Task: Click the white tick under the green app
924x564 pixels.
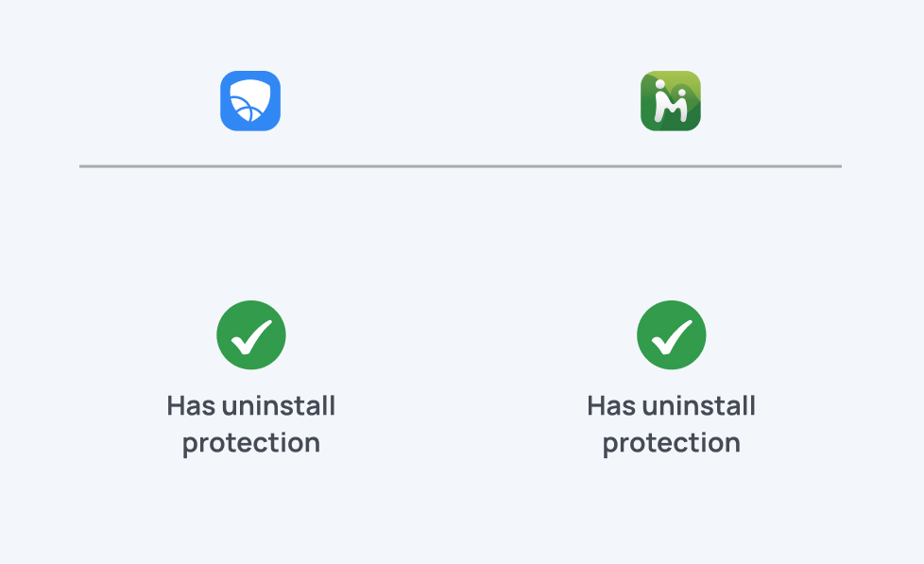Action: coord(673,335)
